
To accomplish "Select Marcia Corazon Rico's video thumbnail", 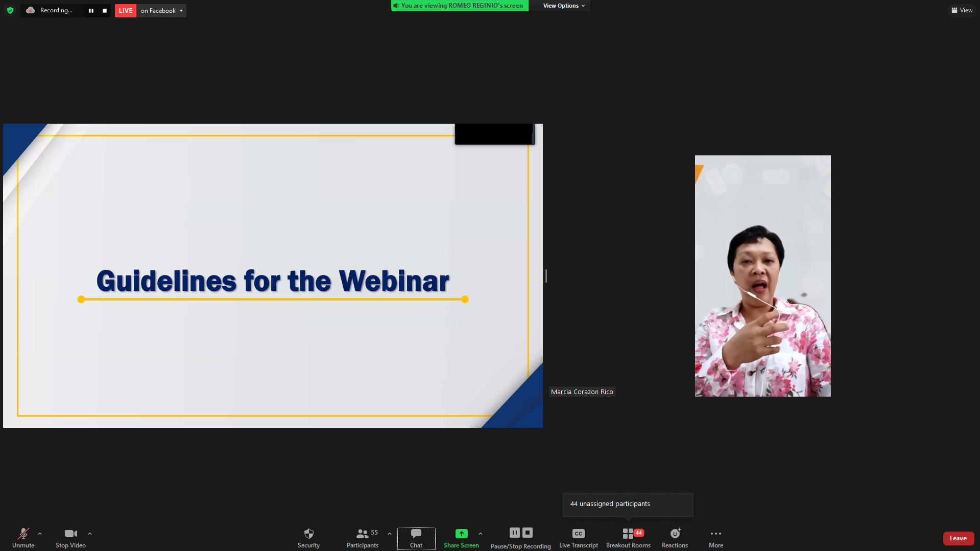I will [762, 276].
